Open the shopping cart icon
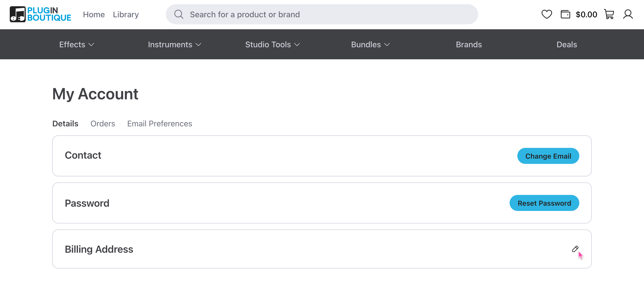This screenshot has width=644, height=296. click(x=609, y=14)
